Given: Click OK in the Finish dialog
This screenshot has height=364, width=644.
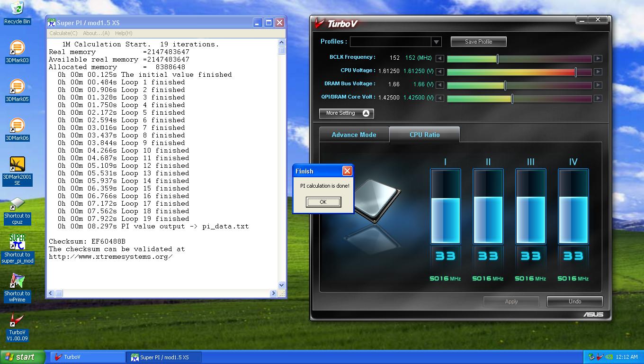Looking at the screenshot, I should point(323,202).
